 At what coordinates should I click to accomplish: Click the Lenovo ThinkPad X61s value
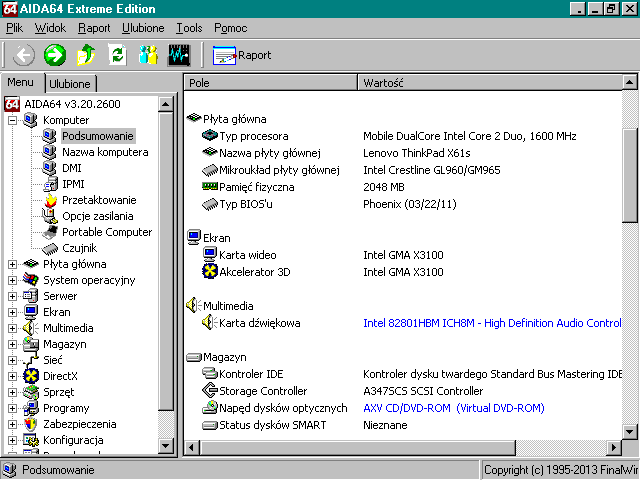point(417,153)
